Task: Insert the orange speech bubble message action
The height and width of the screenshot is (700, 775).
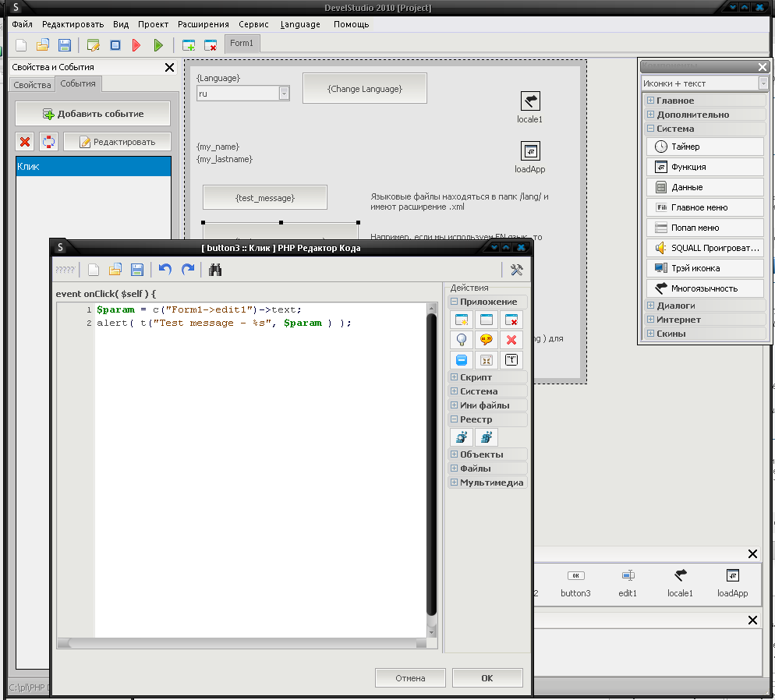Action: (x=487, y=340)
